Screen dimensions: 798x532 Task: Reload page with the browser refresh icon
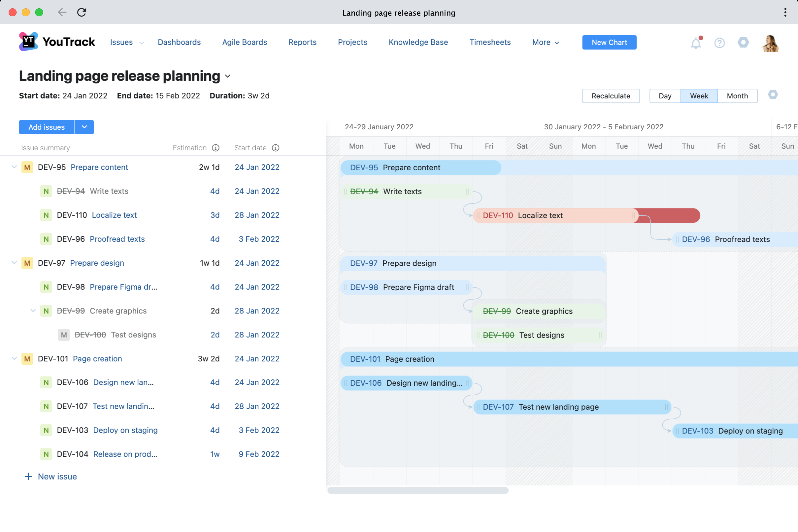82,13
